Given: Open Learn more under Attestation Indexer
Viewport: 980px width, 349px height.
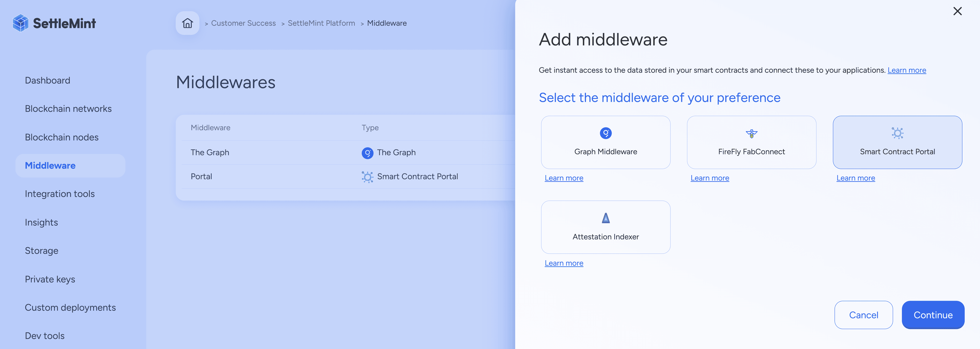Looking at the screenshot, I should tap(564, 263).
